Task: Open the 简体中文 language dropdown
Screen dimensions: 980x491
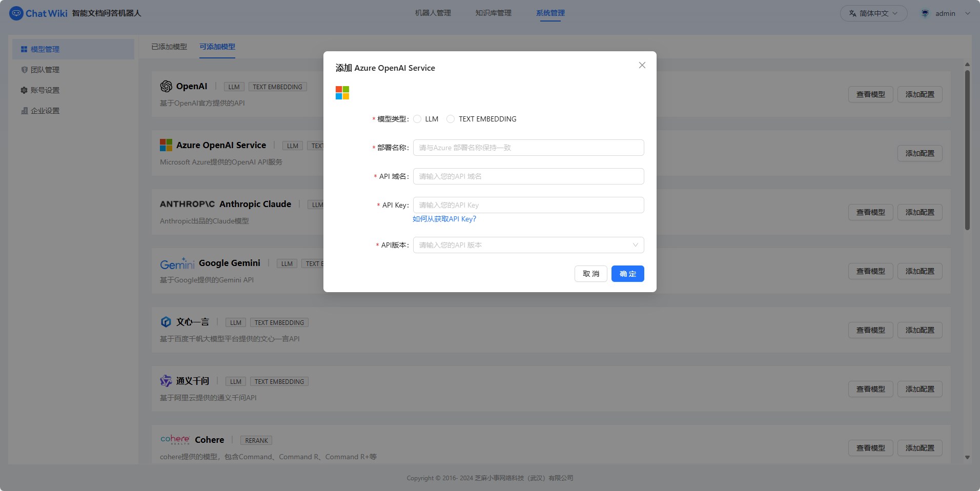Action: click(x=873, y=13)
